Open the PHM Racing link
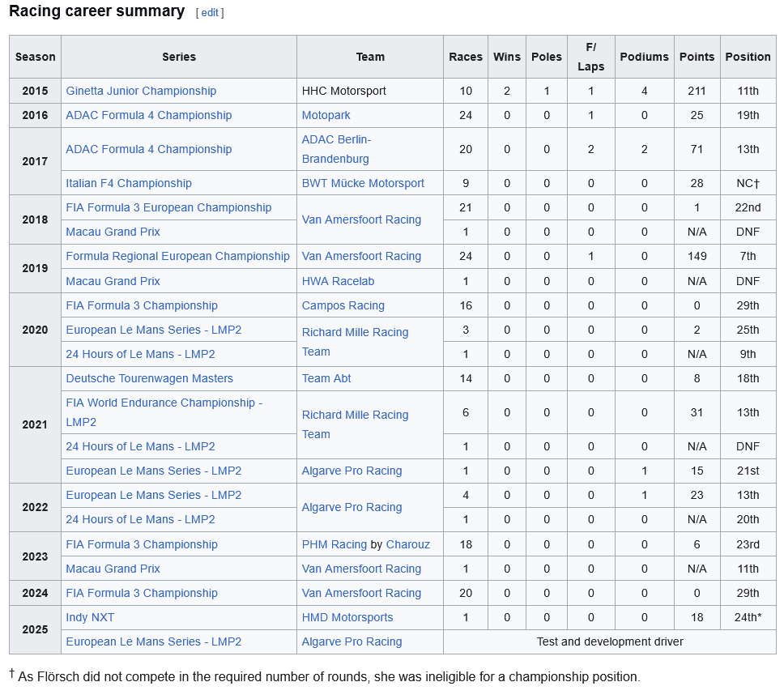The height and width of the screenshot is (699, 784). pyautogui.click(x=334, y=544)
